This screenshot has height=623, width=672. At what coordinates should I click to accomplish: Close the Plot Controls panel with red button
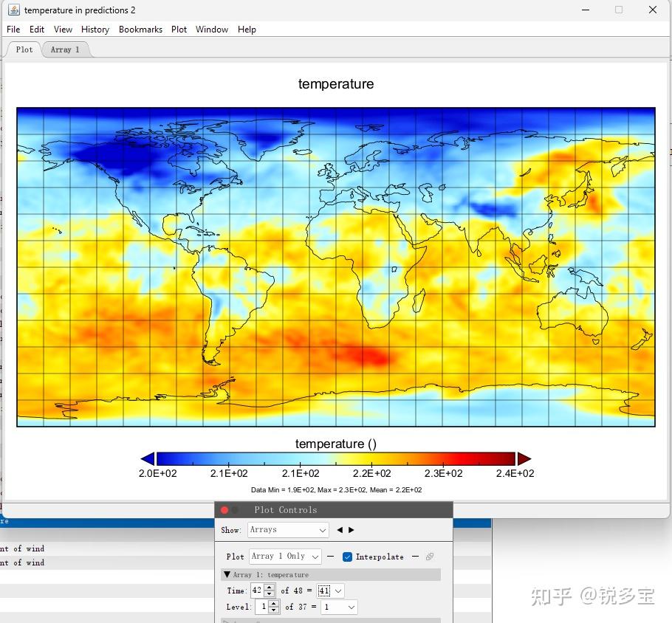(x=224, y=510)
